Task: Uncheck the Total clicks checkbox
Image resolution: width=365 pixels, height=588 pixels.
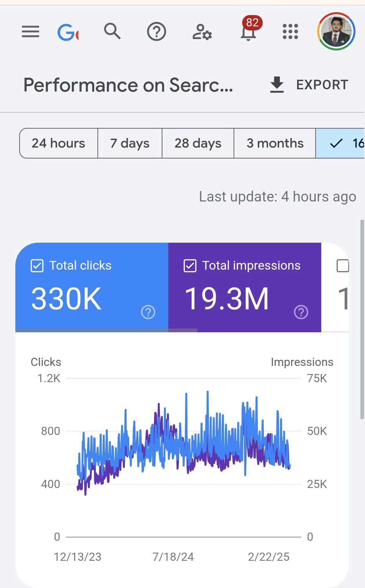Action: [37, 266]
